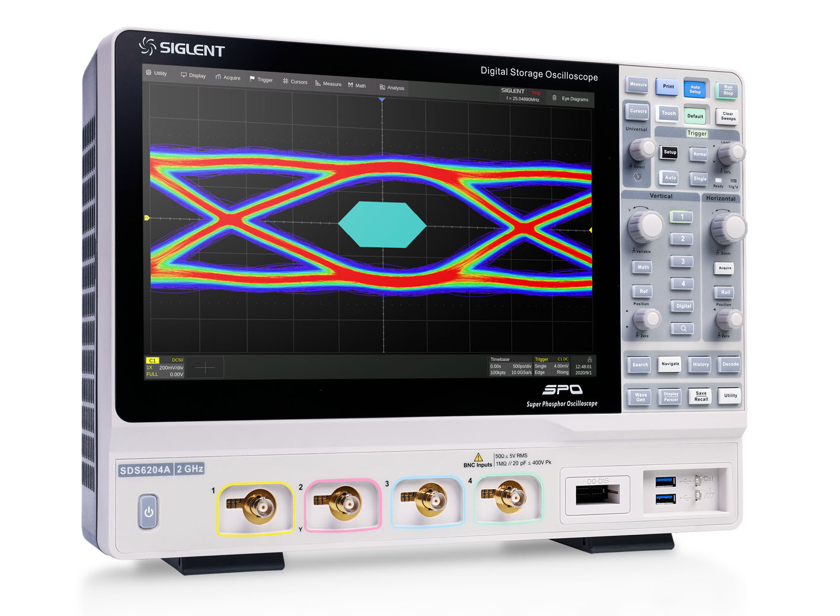Push the Display Persist button
The width and height of the screenshot is (840, 616).
point(670,397)
